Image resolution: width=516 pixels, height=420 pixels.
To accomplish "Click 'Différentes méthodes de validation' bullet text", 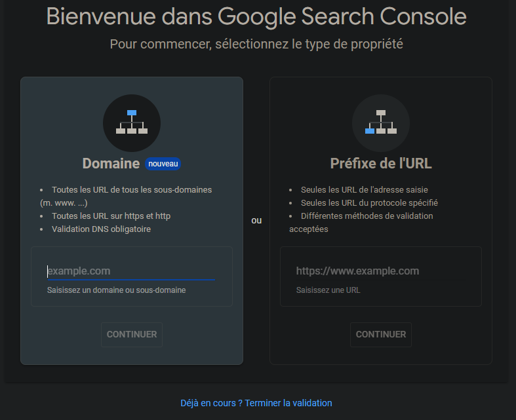I will 367,216.
